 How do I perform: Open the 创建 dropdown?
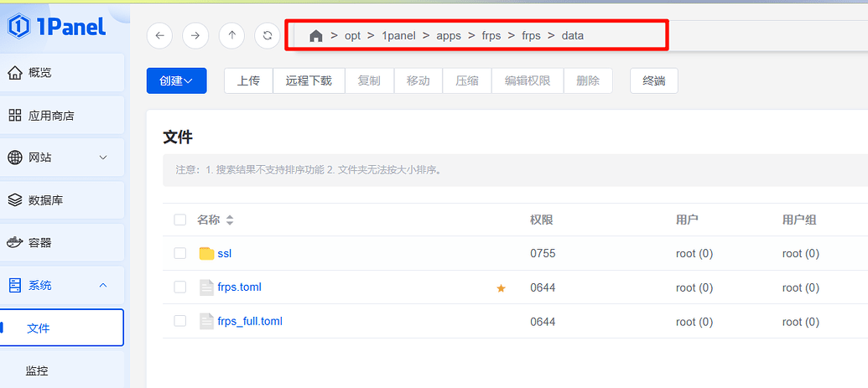click(x=177, y=80)
